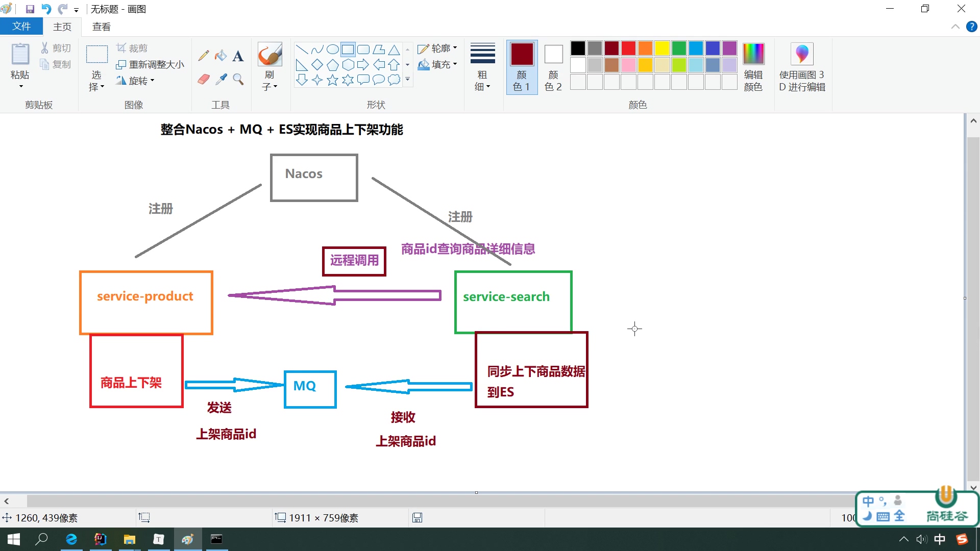Toggle Color 2 as active color
Image resolution: width=980 pixels, height=551 pixels.
[553, 67]
